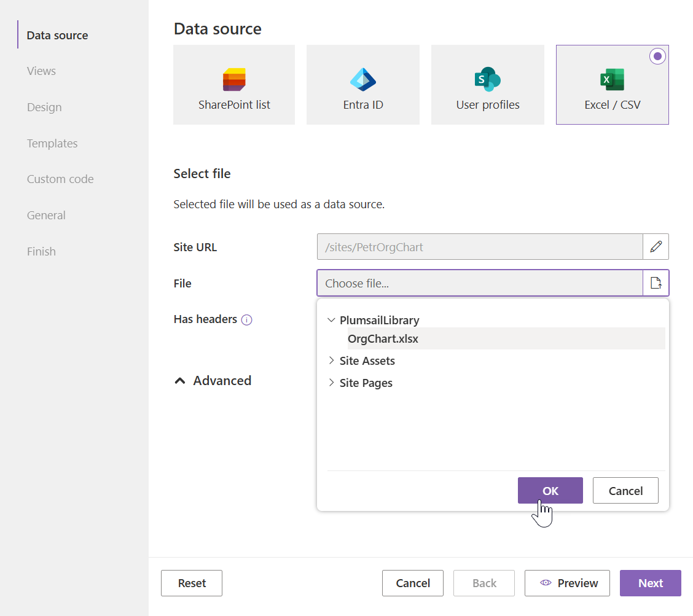Select the SharePoint list data source card
Screen dimensions: 693x616
[x=234, y=84]
